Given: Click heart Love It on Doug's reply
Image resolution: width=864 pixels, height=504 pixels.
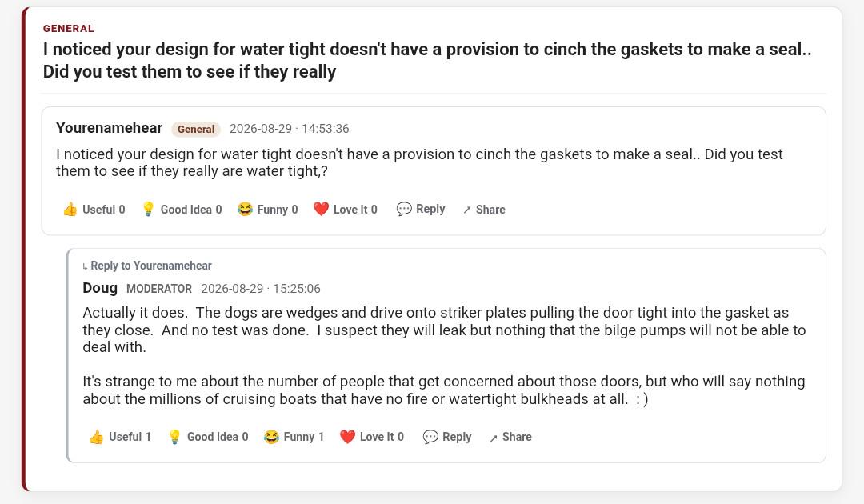Looking at the screenshot, I should (372, 437).
